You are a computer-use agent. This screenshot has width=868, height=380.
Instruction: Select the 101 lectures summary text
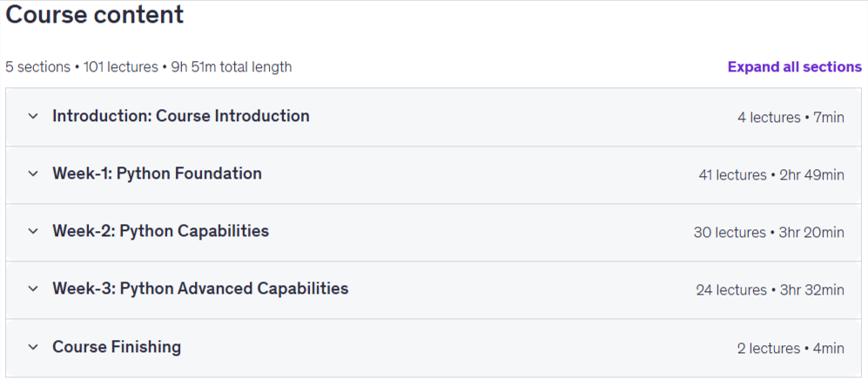pyautogui.click(x=121, y=68)
